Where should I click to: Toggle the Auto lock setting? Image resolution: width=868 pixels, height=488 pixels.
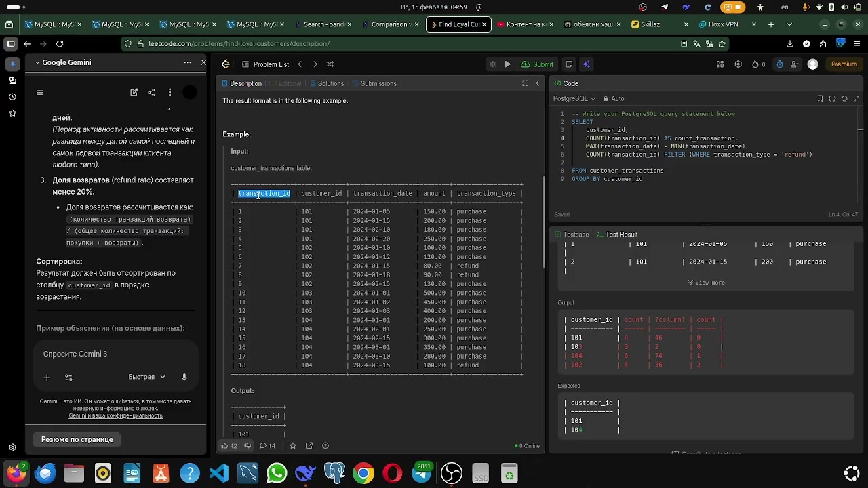(x=613, y=98)
